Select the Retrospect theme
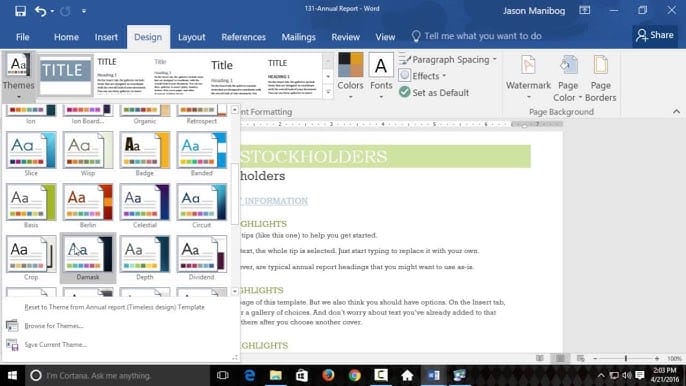686x386 pixels. coord(202,115)
